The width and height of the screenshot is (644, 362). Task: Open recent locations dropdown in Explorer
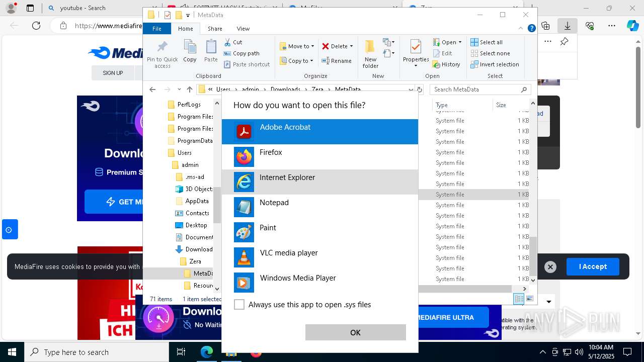coord(179,89)
